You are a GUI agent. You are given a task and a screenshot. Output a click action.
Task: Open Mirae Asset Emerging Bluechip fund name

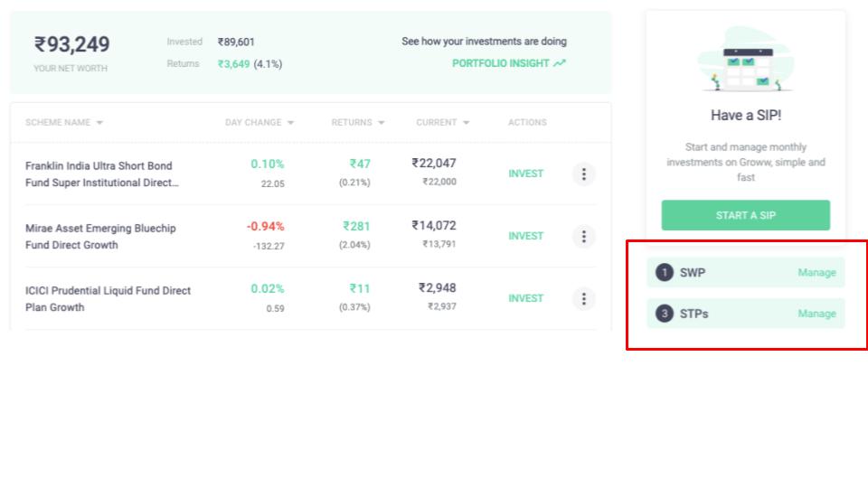tap(100, 237)
